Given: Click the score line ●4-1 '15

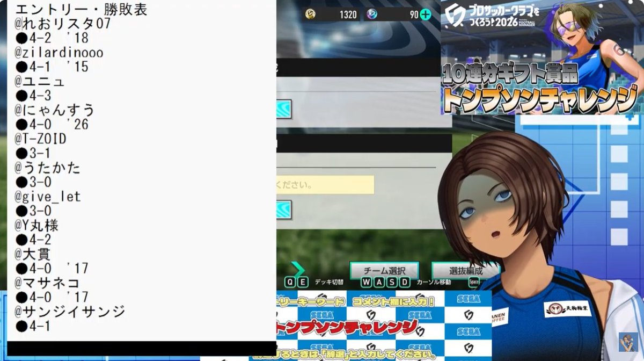Looking at the screenshot, I should point(52,67).
